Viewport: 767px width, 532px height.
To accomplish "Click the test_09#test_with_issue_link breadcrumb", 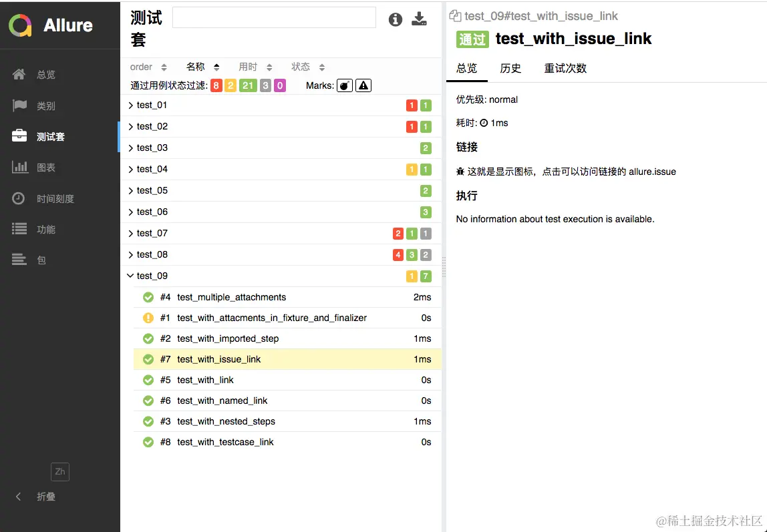I will click(541, 16).
